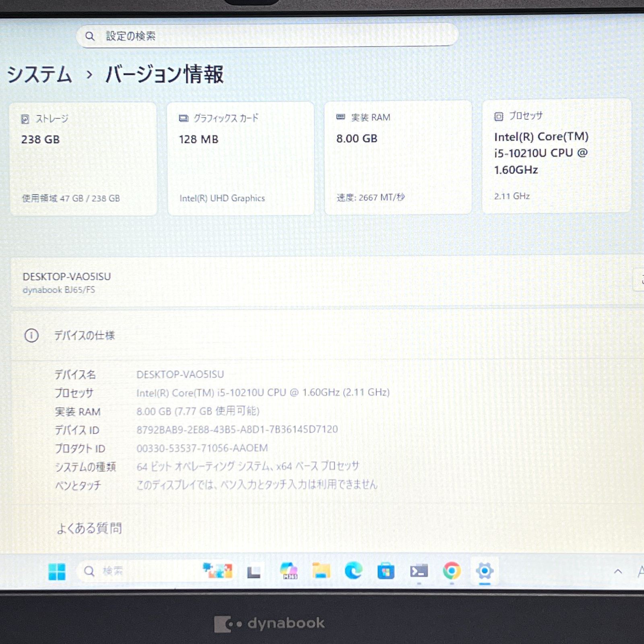This screenshot has height=644, width=644.
Task: Select the Intel(R) UHD Graphics text
Action: [x=222, y=198]
